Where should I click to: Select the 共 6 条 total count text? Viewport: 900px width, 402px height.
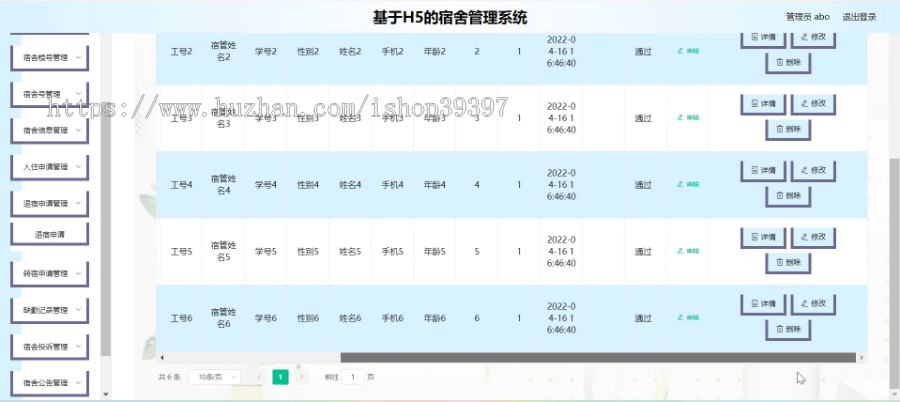169,377
